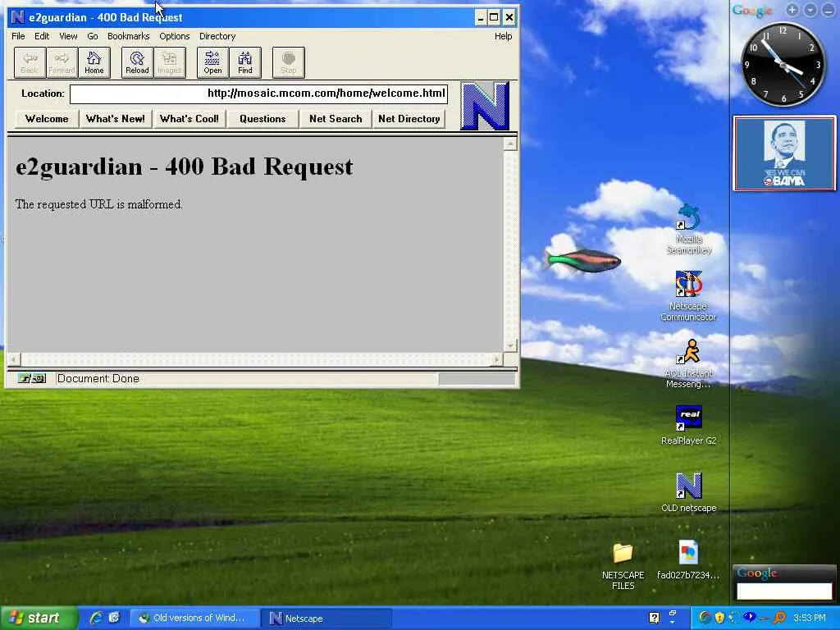Image resolution: width=840 pixels, height=630 pixels.
Task: Click the Forward toolbar button
Action: click(62, 62)
